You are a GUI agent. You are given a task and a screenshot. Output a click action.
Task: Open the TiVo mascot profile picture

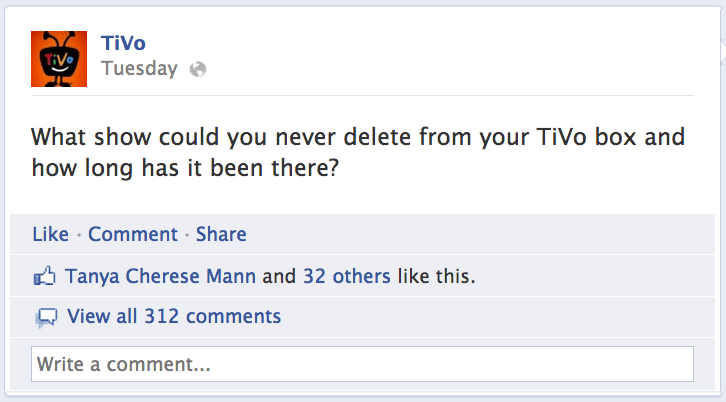[x=59, y=59]
